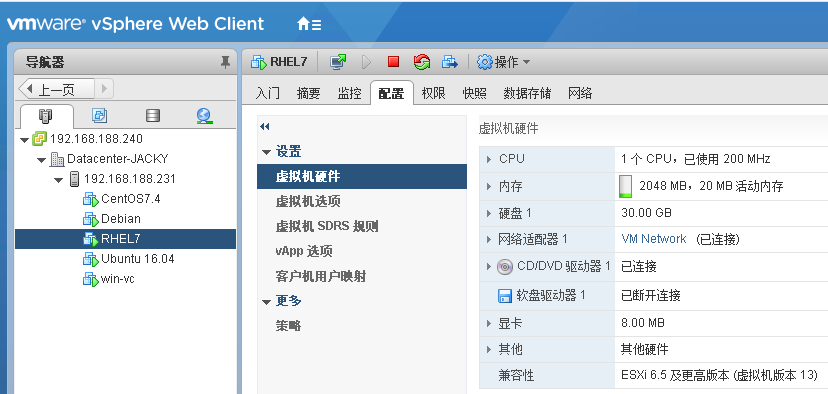Select the Ubuntu 16.04 virtual machine
The height and width of the screenshot is (394, 828).
[x=137, y=259]
